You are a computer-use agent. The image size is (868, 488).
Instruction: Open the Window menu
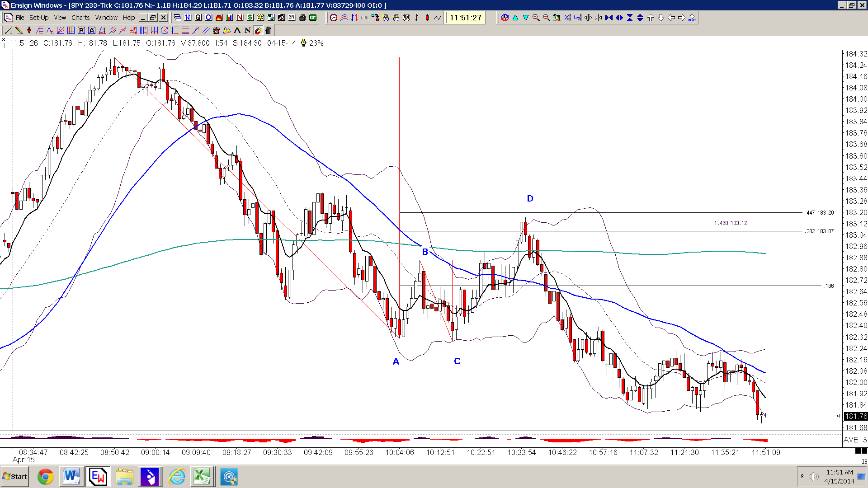tap(106, 18)
